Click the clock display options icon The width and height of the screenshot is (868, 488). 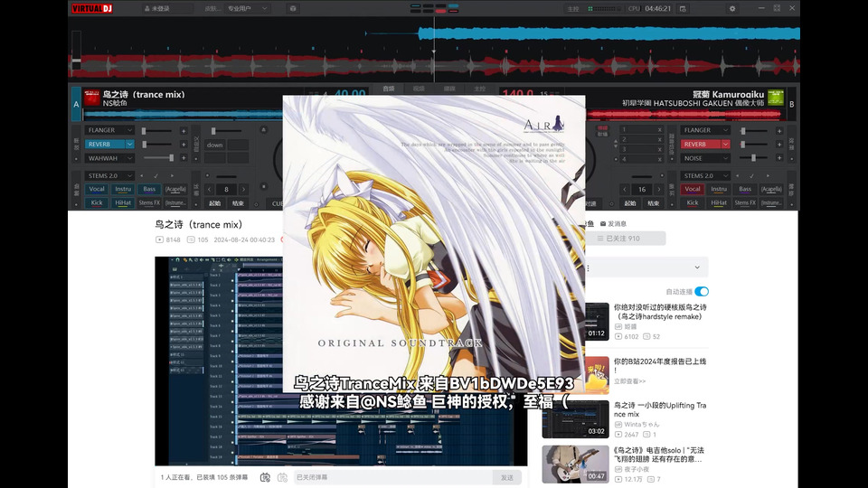[683, 8]
